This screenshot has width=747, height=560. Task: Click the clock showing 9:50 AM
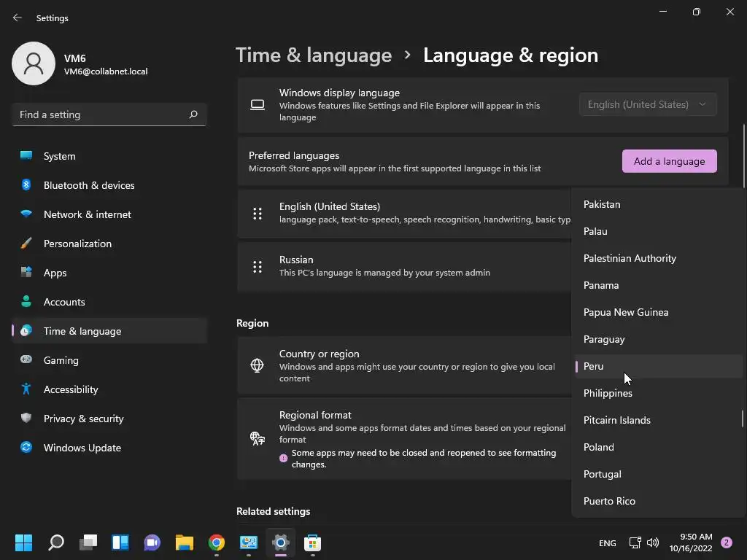coord(691,542)
